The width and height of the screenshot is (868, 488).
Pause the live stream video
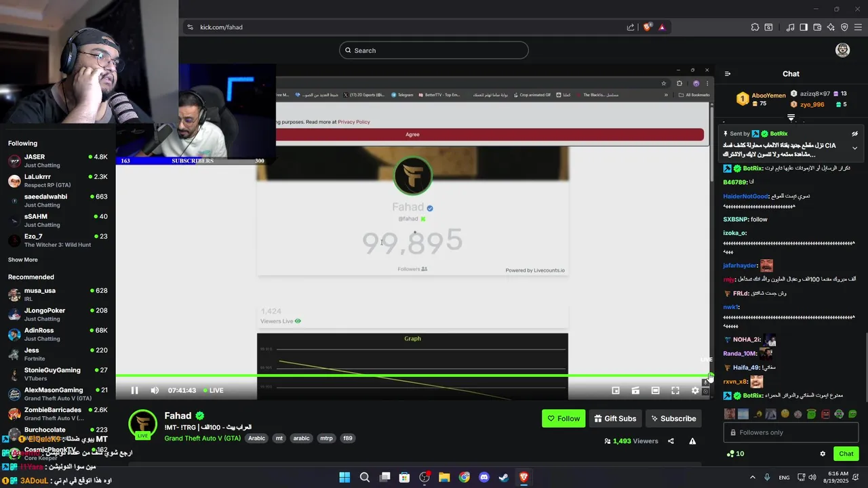[x=134, y=390]
